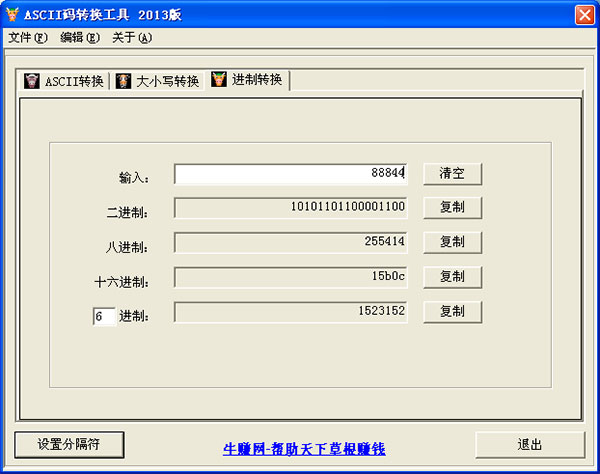This screenshot has width=600, height=474.
Task: Switch to the ASCII转换 tab
Action: [64, 81]
